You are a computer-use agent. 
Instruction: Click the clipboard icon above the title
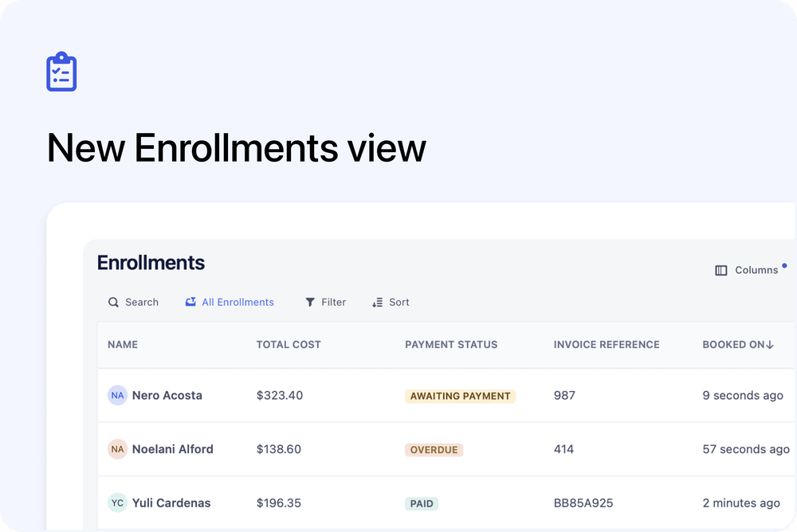61,72
